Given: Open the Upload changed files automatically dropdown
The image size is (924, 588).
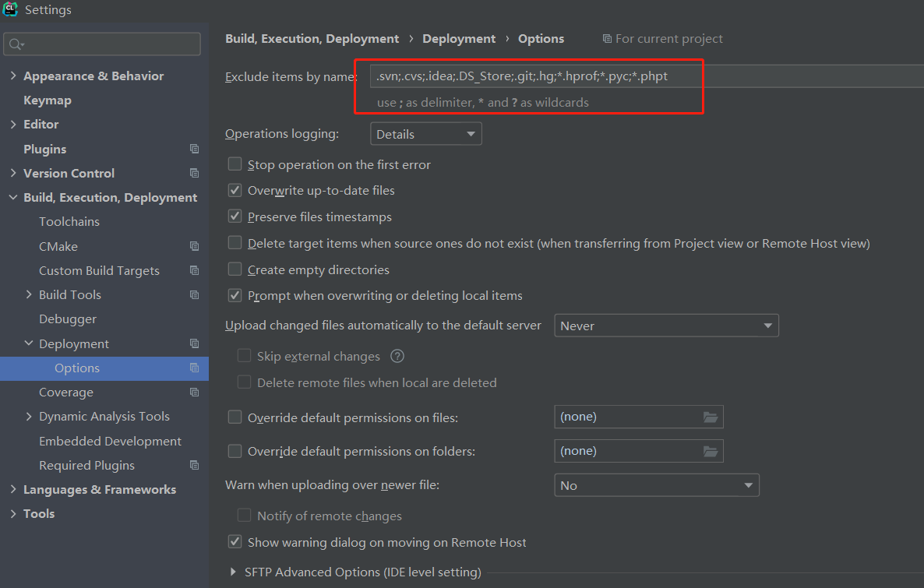Looking at the screenshot, I should [666, 326].
